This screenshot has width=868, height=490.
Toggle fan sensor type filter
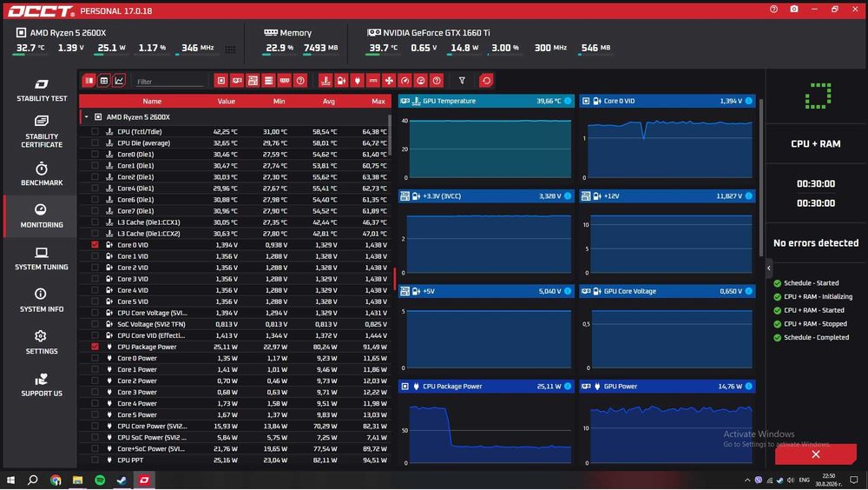[x=389, y=81]
